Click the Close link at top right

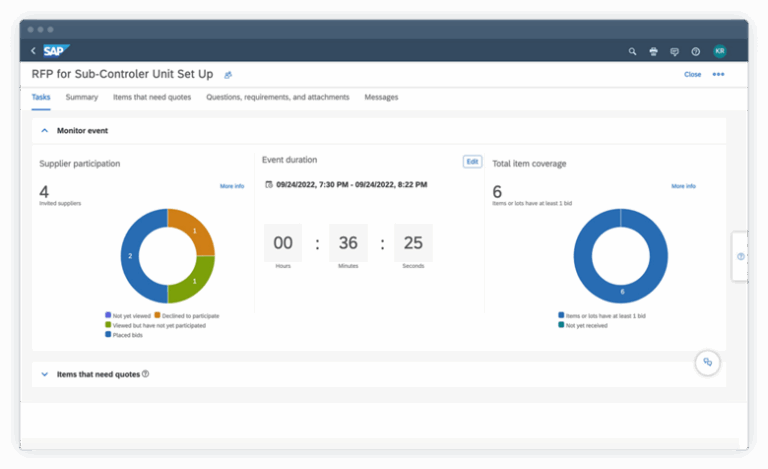pyautogui.click(x=692, y=75)
